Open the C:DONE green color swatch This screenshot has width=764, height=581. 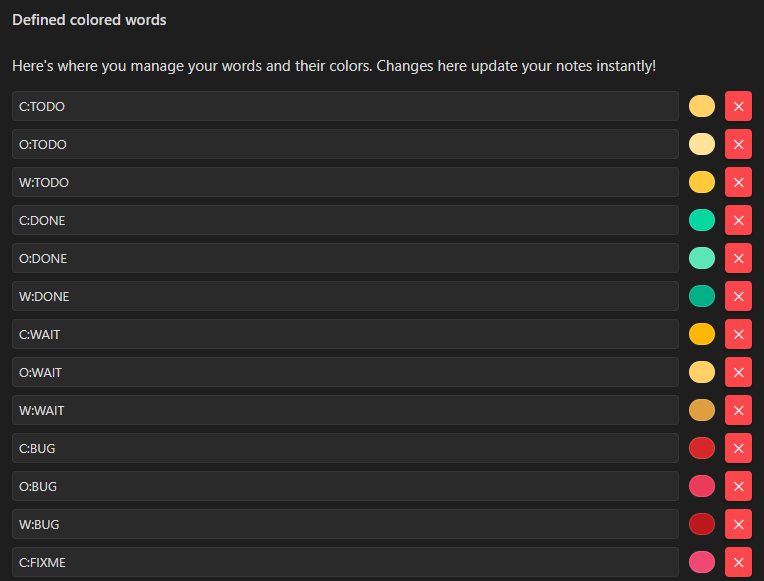click(x=702, y=220)
